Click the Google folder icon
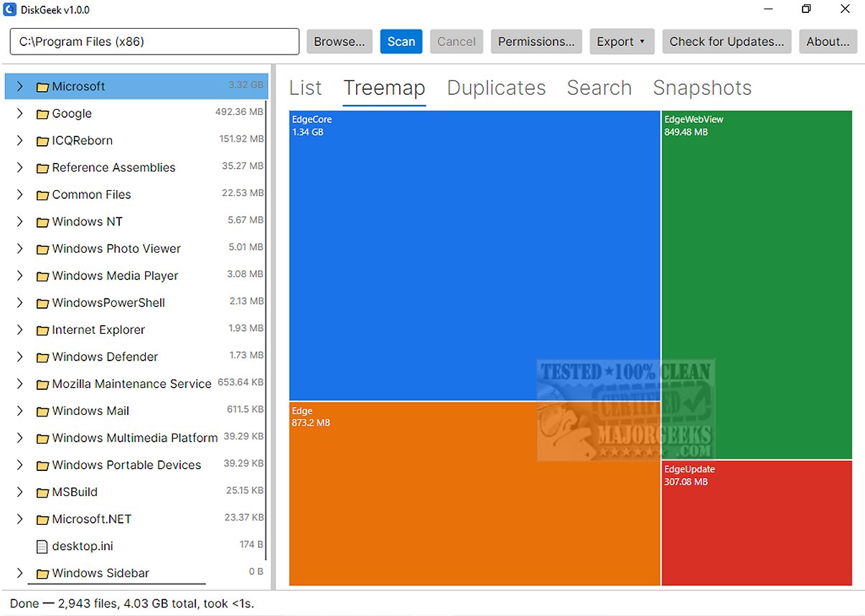 click(42, 113)
